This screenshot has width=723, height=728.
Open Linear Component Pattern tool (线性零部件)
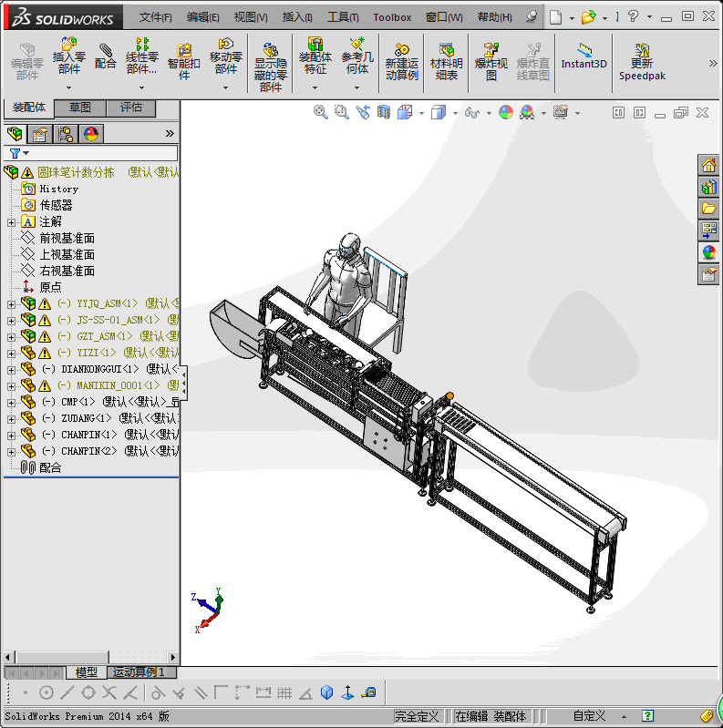click(x=142, y=56)
